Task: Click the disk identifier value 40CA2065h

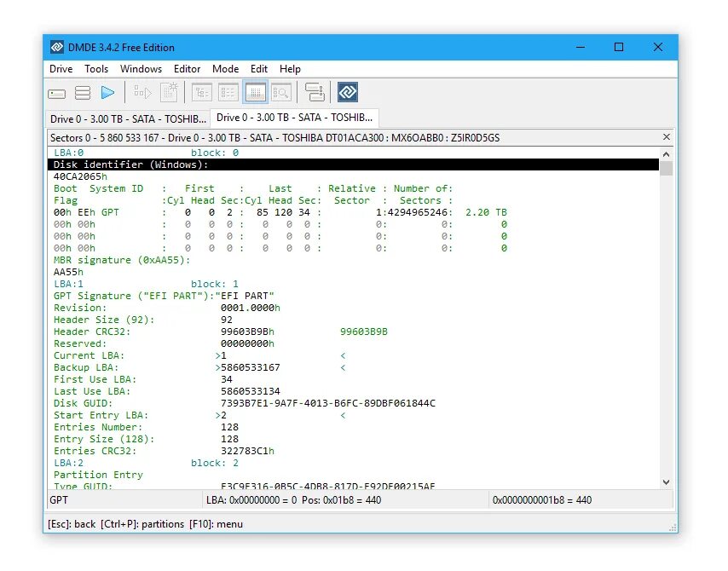Action: pos(80,177)
